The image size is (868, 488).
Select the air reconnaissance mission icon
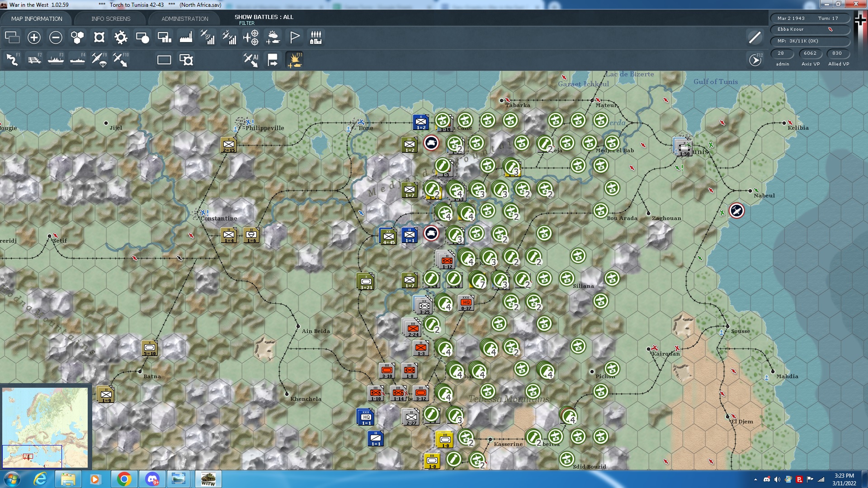pos(208,38)
